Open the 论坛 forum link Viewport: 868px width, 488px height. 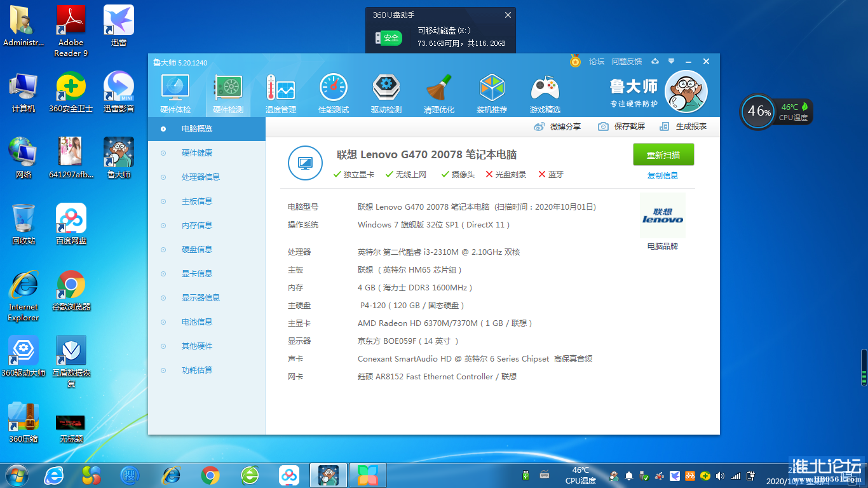597,62
